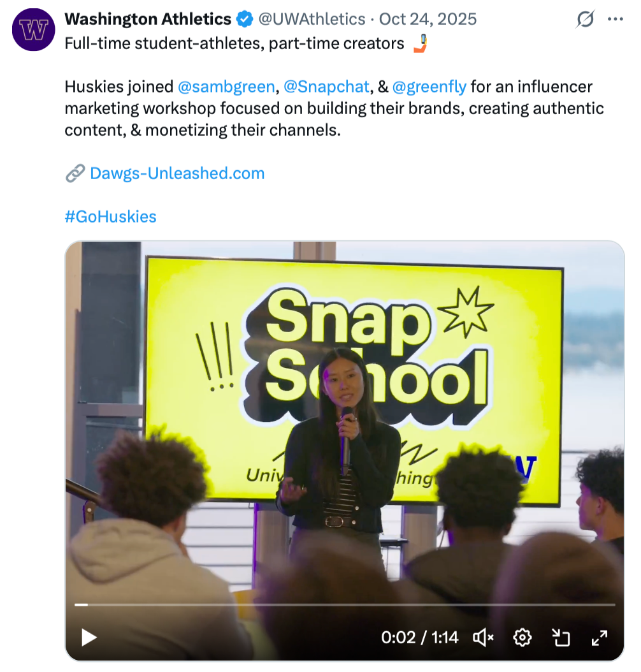Open the @Snapchat mention

pos(326,87)
